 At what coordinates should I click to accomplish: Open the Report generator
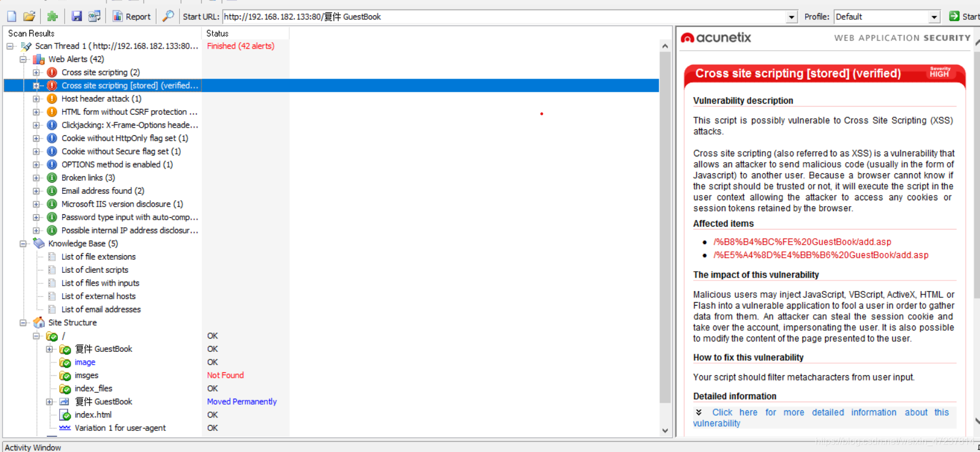click(x=132, y=16)
